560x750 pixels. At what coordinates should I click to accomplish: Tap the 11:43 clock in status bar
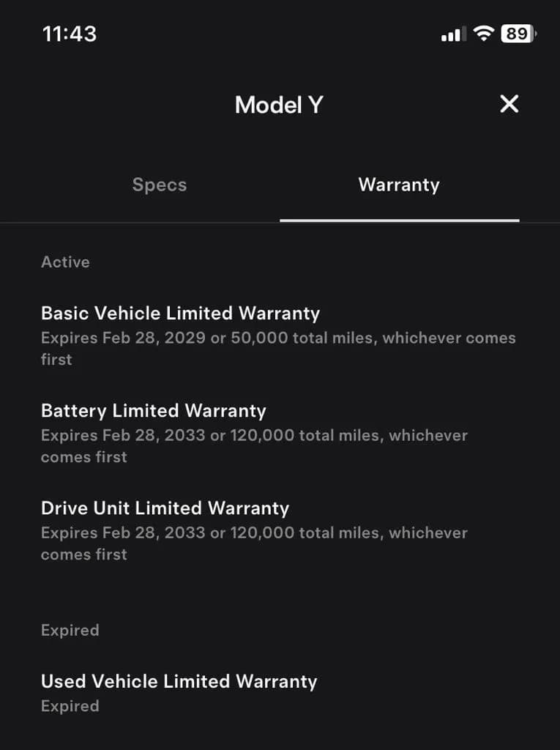70,34
